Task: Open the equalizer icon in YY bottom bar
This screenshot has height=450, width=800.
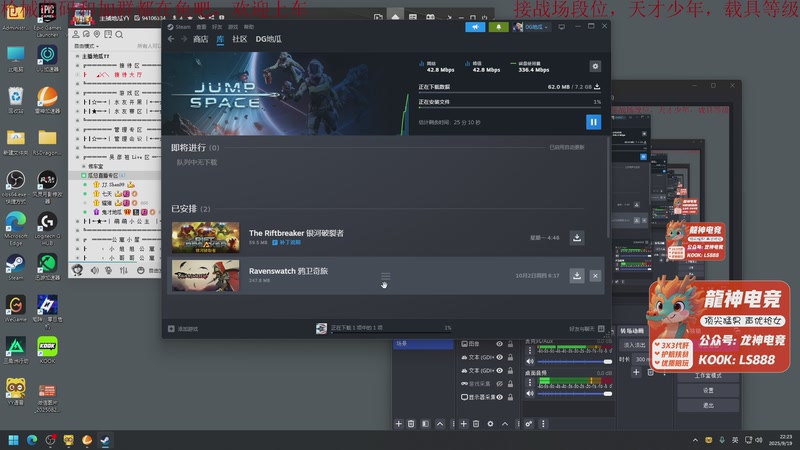Action: (124, 270)
